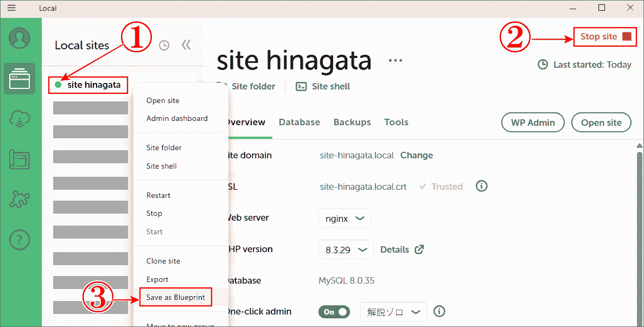Select the Local sites sidebar icon

(20, 79)
